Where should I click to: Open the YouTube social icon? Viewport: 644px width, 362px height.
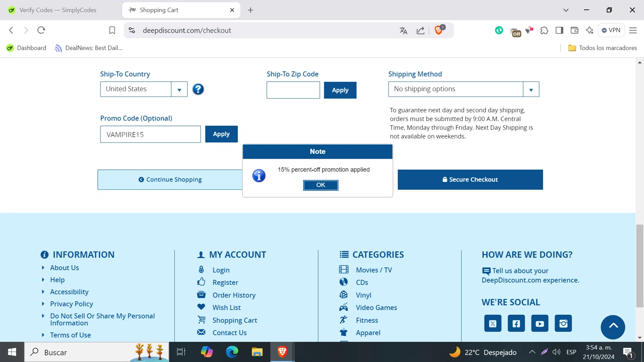[x=540, y=323]
